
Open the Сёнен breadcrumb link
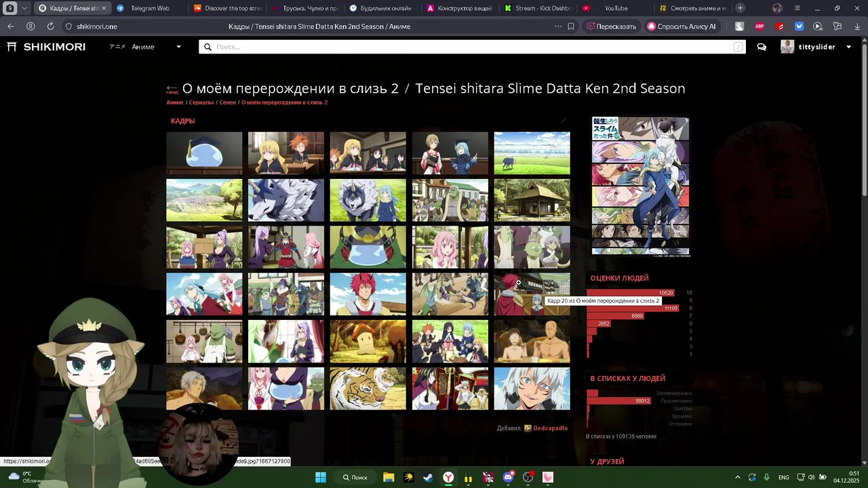[x=227, y=102]
